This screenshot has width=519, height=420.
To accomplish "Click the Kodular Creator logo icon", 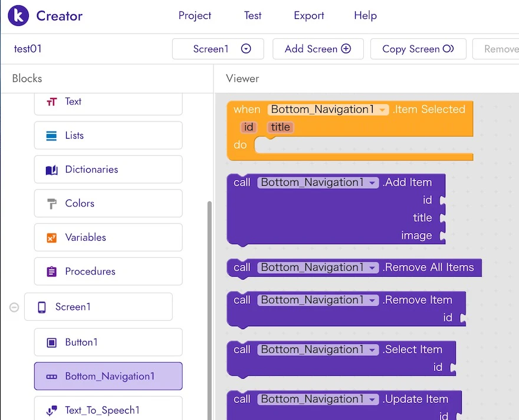I will (x=18, y=15).
